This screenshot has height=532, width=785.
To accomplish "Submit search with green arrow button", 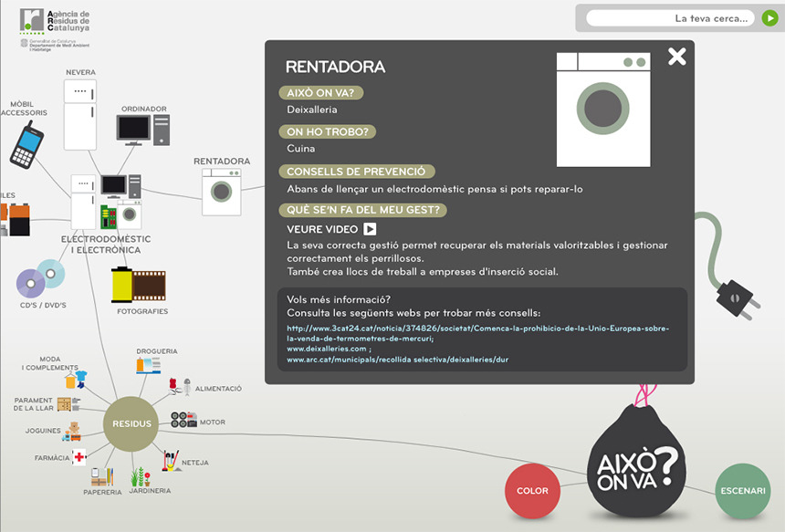I will [x=770, y=18].
